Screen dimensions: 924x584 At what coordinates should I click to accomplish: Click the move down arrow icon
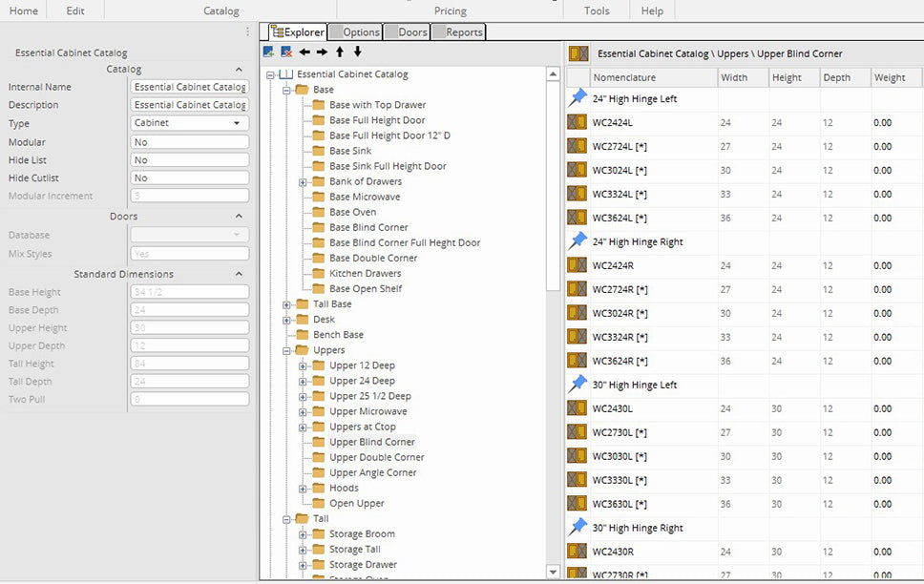point(357,52)
